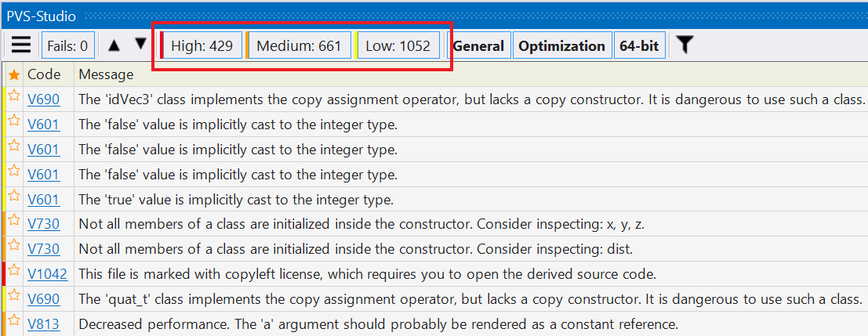868x336 pixels.
Task: Open the hamburger menu in PVS-Studio toolbar
Action: click(x=21, y=45)
